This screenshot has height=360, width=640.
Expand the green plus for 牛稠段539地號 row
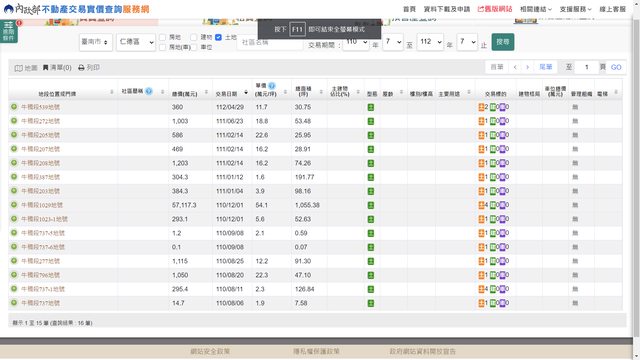click(x=14, y=107)
